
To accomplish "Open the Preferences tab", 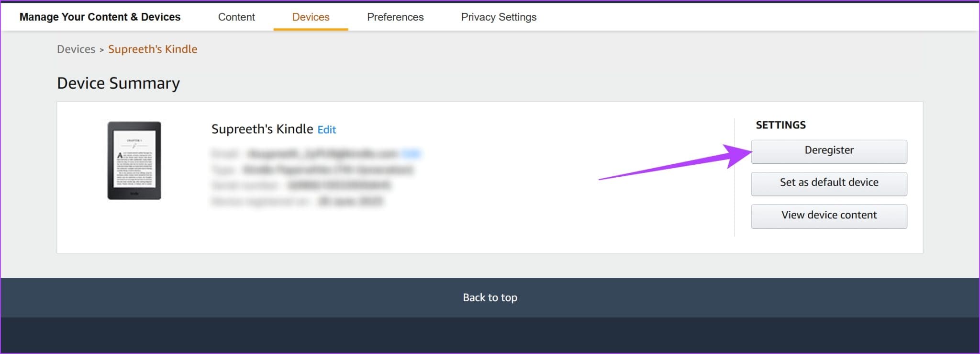I will pyautogui.click(x=395, y=17).
